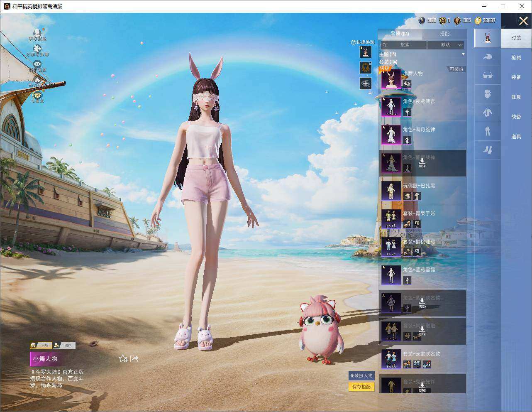This screenshot has height=412, width=532.
Task: Toggle the eye-shaped display settings icon
Action: tap(37, 64)
